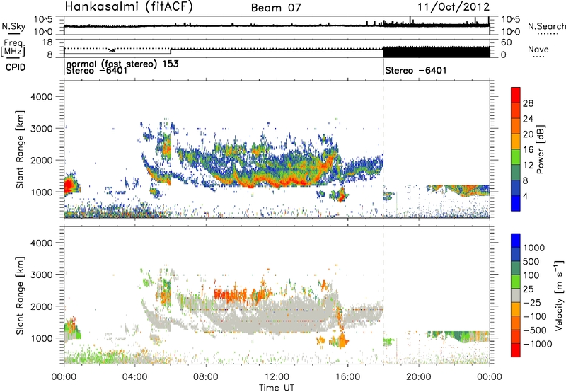
Task: Select the grey -25 to 25 Velocity segment
Action: 516,295
